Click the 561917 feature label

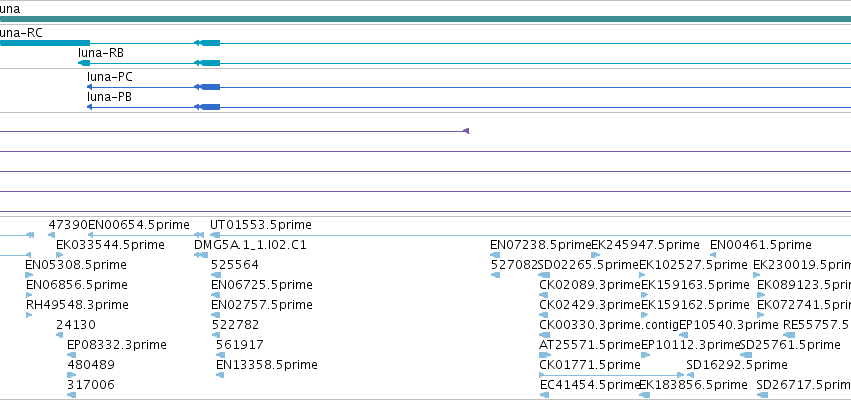coord(240,345)
